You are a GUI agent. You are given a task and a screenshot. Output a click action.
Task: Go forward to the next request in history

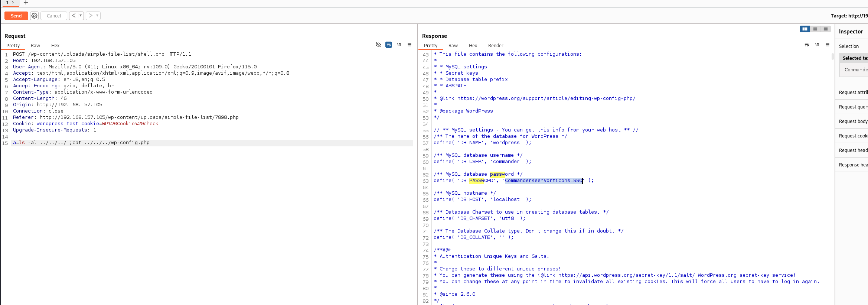90,16
